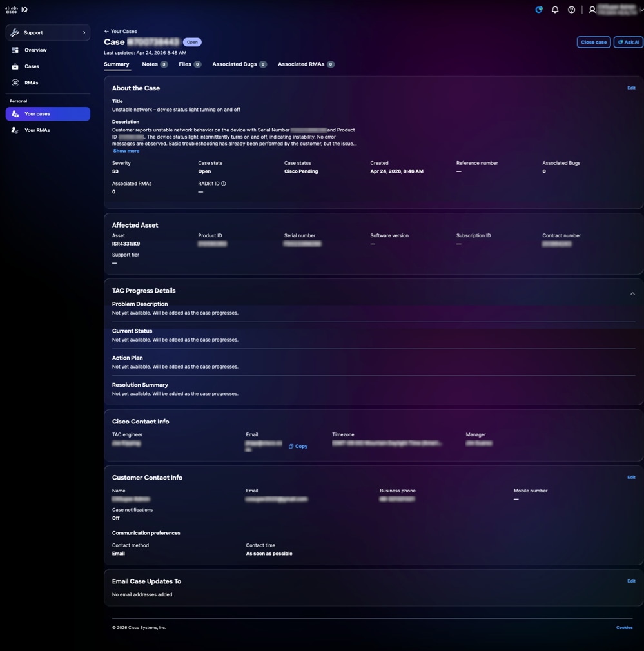Edit the Email Case Updates To section
This screenshot has height=651, width=644.
[631, 581]
